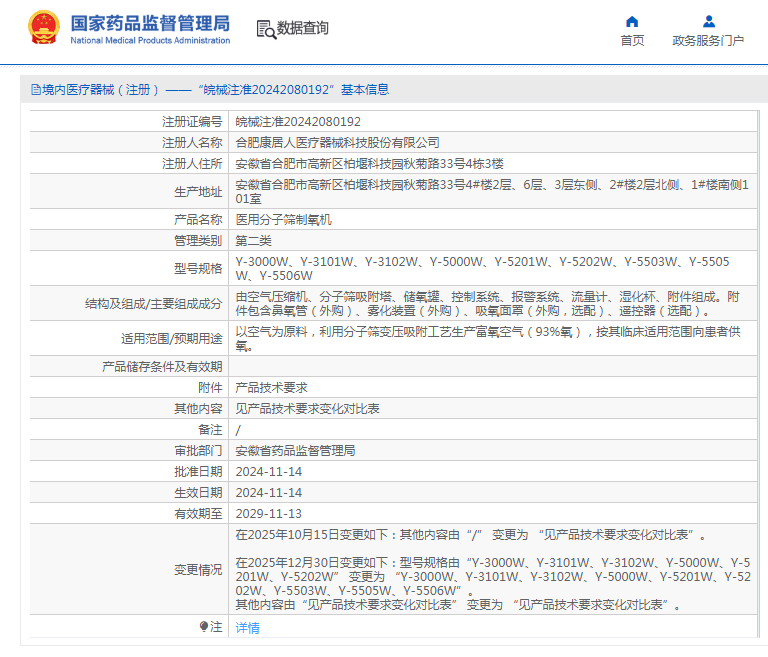Click the 结构及组成 composition description
Screen dimensions: 768x657
[487, 304]
